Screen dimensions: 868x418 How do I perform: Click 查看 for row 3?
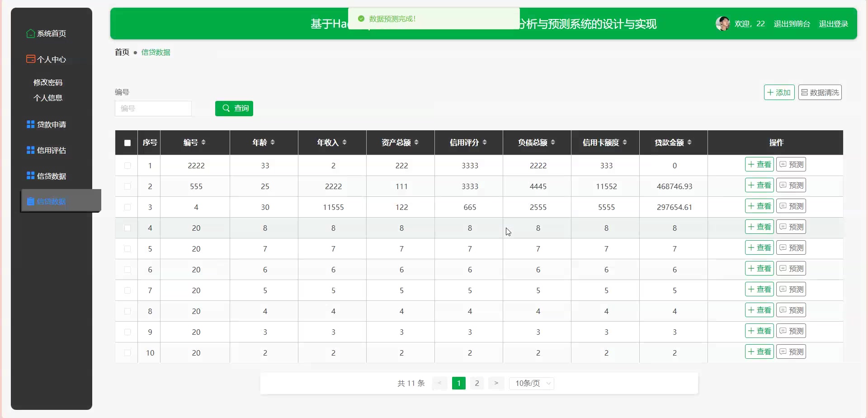pos(759,206)
